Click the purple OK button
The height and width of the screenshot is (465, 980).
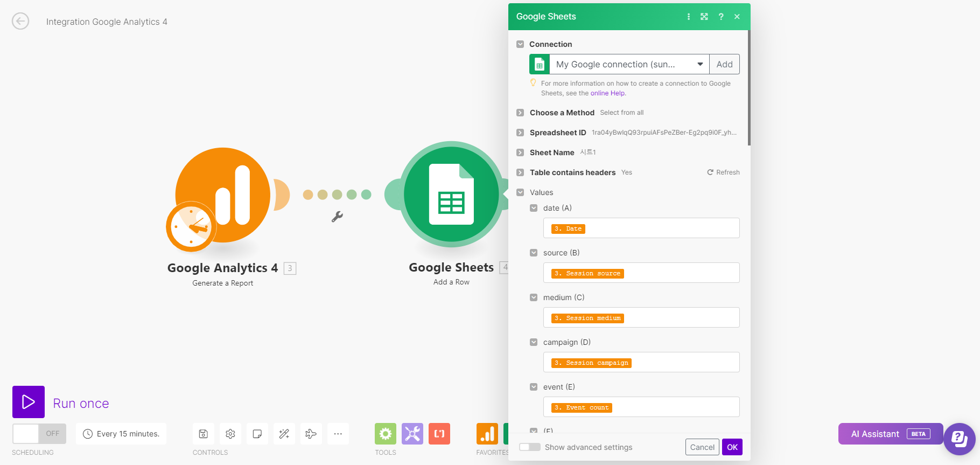[732, 447]
